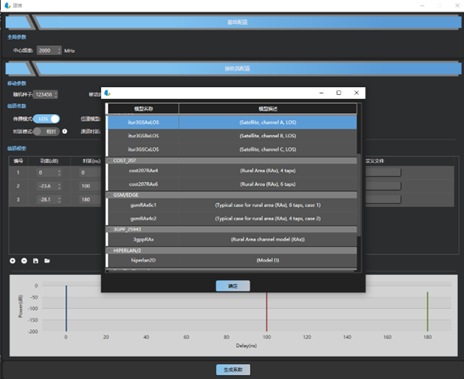The height and width of the screenshot is (379, 464).
Task: Click the center frequency spinner arrows
Action: 59,51
